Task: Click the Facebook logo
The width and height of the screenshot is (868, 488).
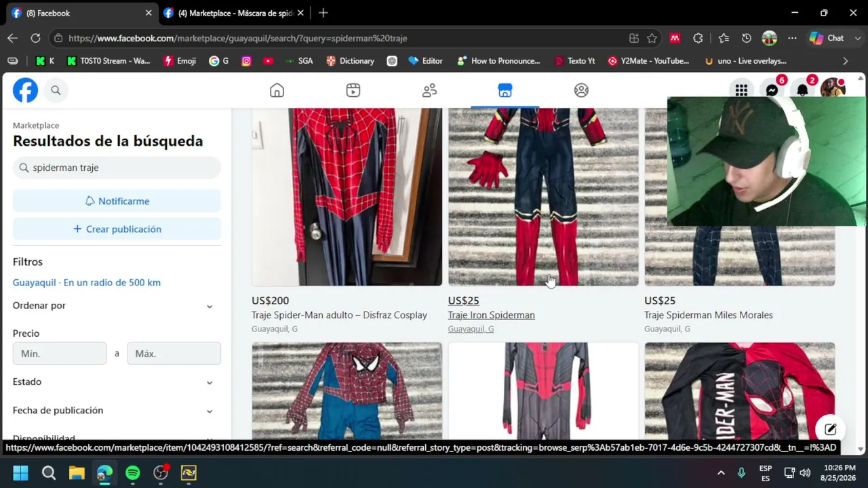Action: click(x=25, y=90)
